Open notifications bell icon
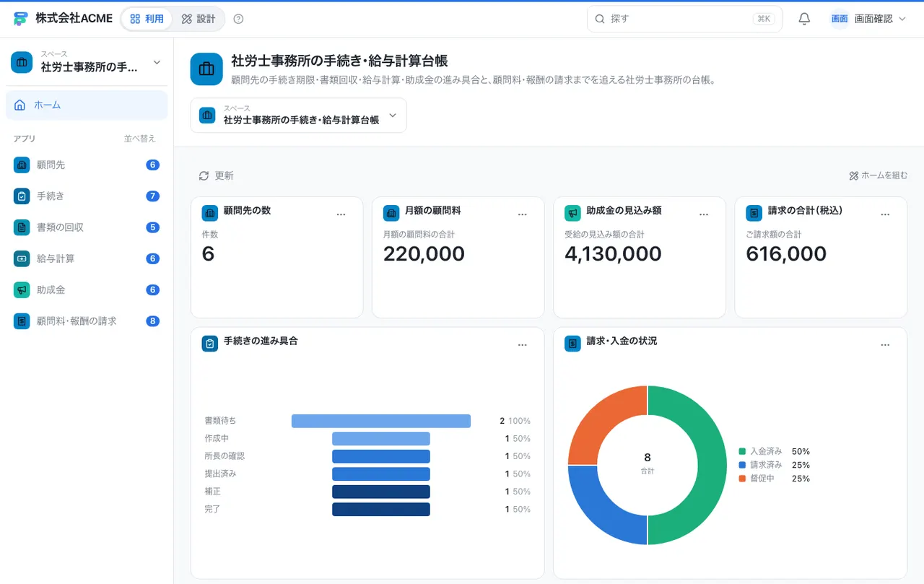The image size is (924, 584). (x=804, y=19)
